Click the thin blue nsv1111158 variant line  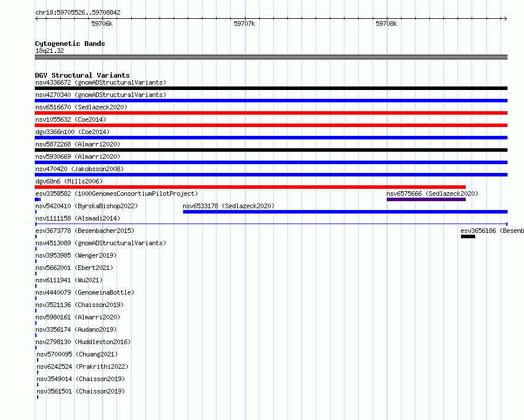(271, 224)
